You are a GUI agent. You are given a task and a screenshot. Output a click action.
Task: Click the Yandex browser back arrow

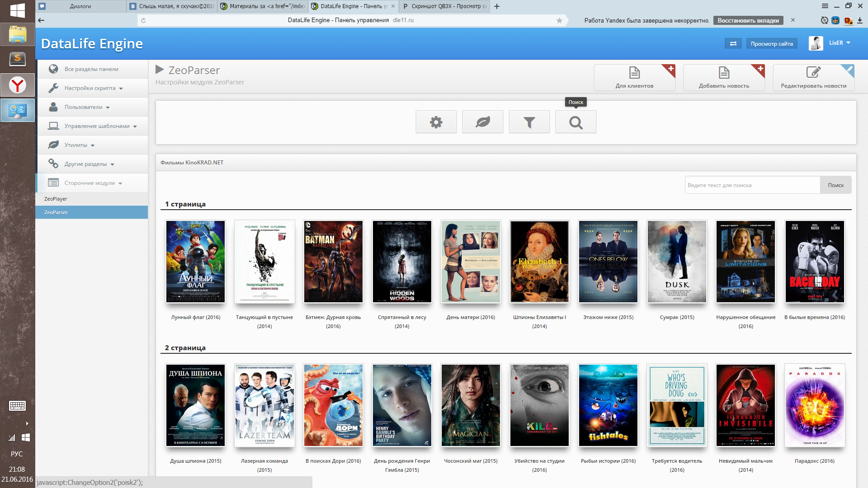(41, 20)
